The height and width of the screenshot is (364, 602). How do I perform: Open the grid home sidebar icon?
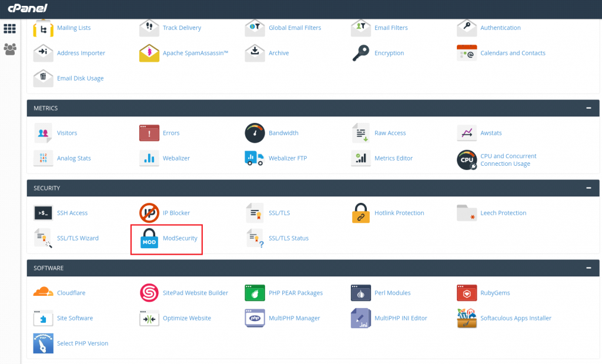9,28
